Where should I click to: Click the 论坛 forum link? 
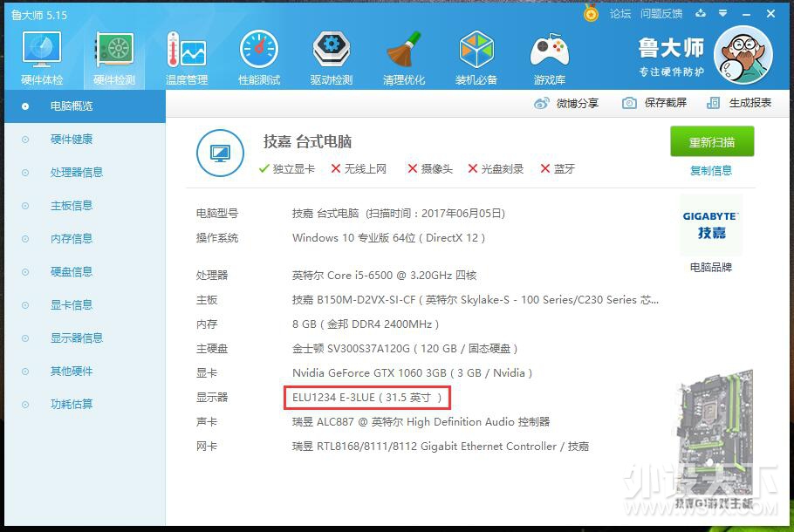[620, 14]
